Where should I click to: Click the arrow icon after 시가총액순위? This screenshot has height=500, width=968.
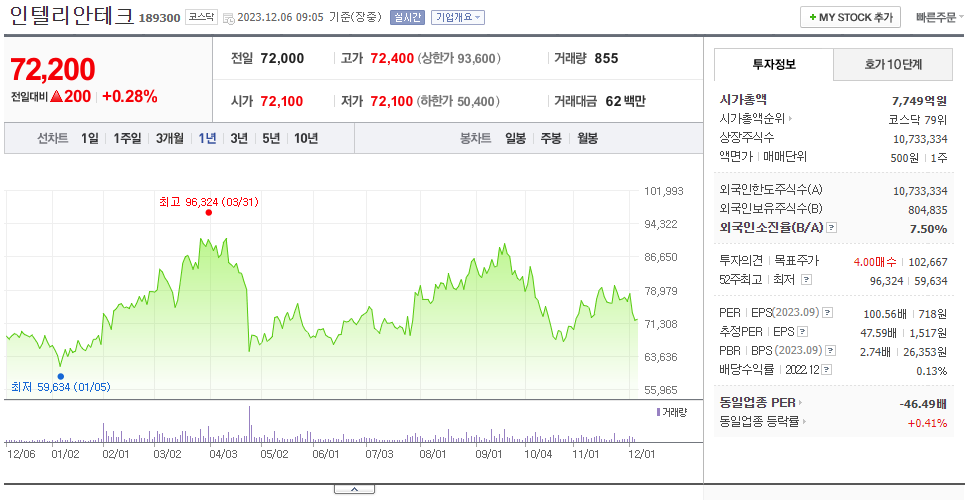click(x=790, y=119)
